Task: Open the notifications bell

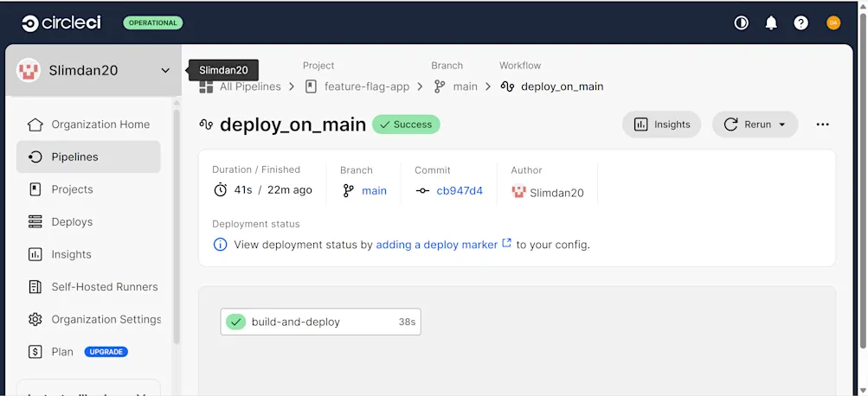Action: 771,22
